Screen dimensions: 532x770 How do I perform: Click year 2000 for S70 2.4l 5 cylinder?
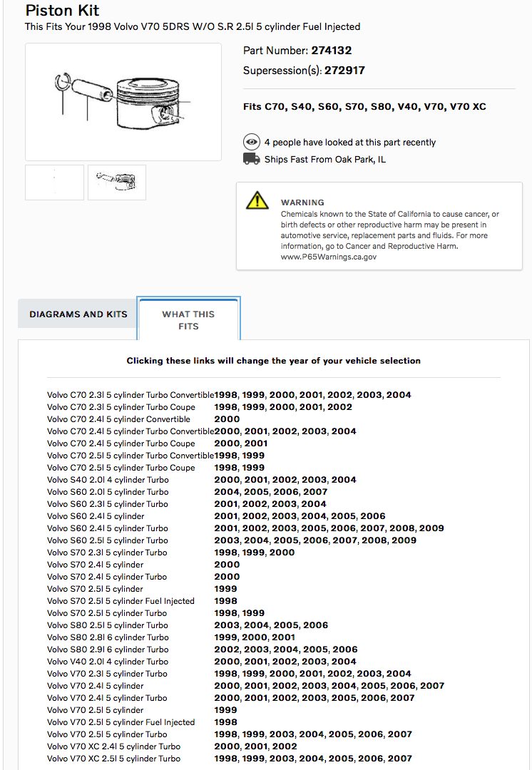tap(227, 565)
